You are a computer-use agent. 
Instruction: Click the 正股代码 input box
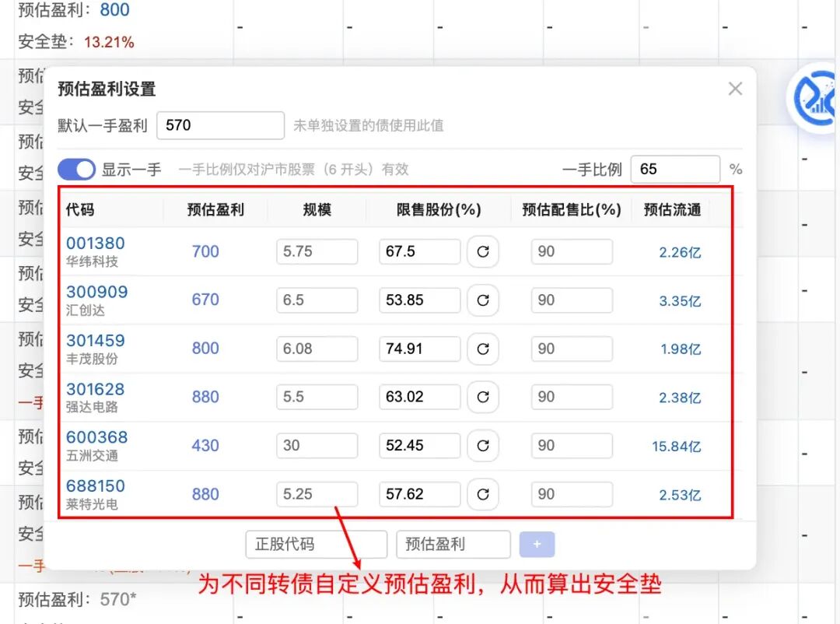pyautogui.click(x=316, y=544)
